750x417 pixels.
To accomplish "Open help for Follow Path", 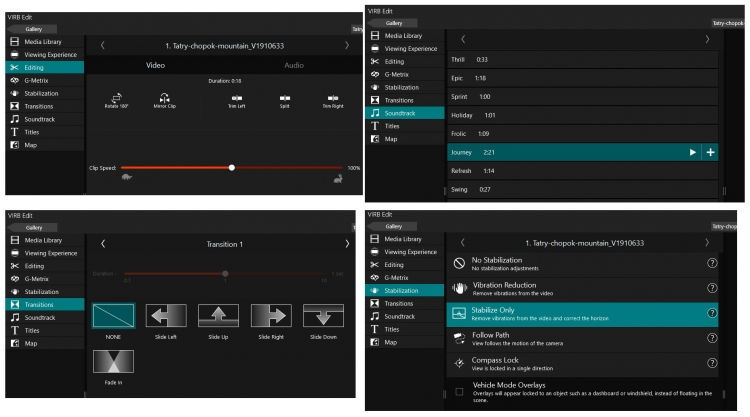I will [x=712, y=338].
